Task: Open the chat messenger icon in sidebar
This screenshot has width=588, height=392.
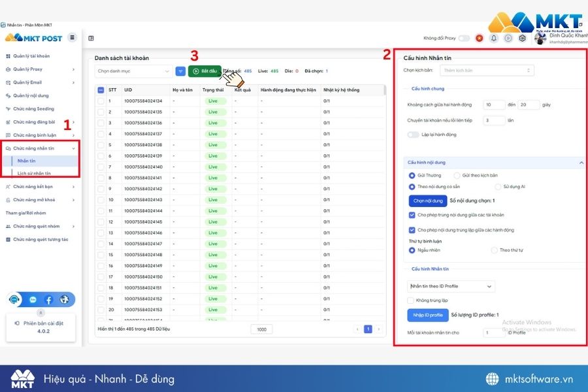Action: click(x=33, y=300)
